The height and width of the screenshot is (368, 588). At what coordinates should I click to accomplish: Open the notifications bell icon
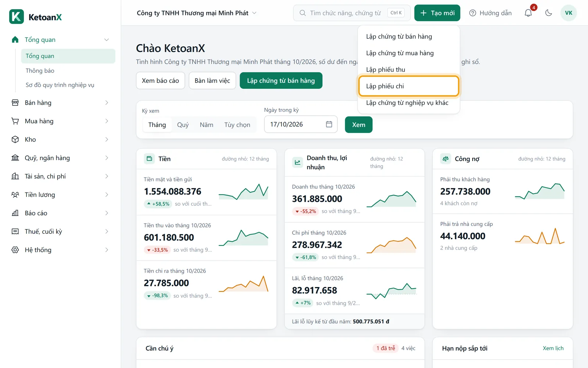(528, 13)
